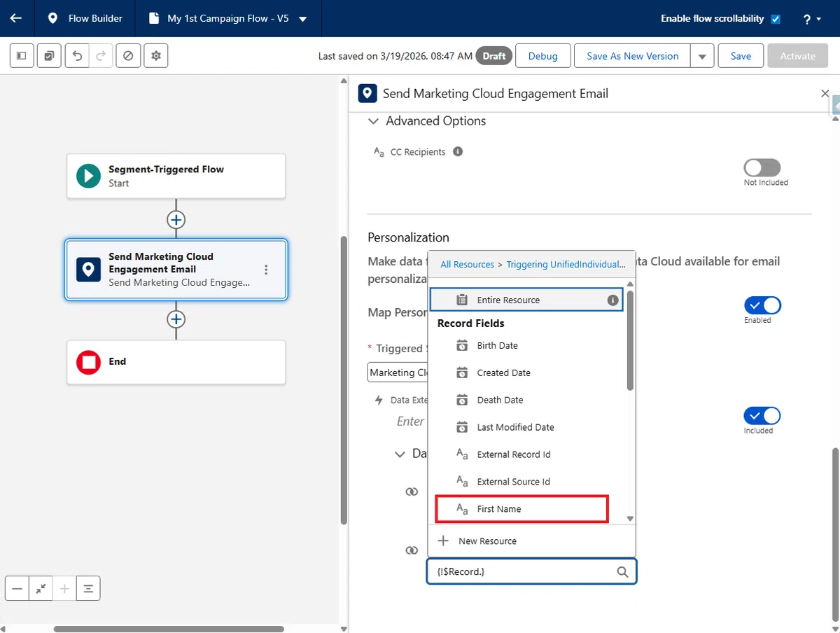
Task: Click New Resource option
Action: [531, 541]
